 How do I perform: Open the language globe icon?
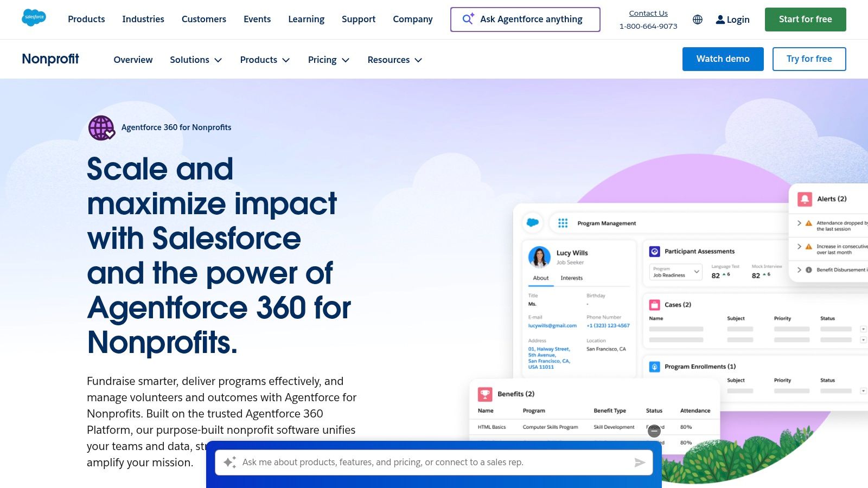click(697, 20)
